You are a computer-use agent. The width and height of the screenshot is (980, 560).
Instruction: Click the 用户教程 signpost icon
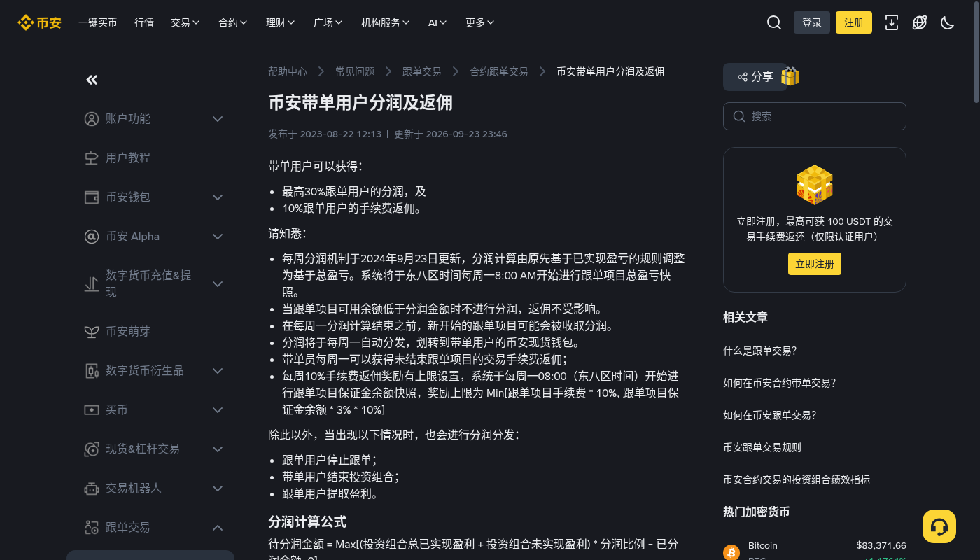click(x=92, y=158)
